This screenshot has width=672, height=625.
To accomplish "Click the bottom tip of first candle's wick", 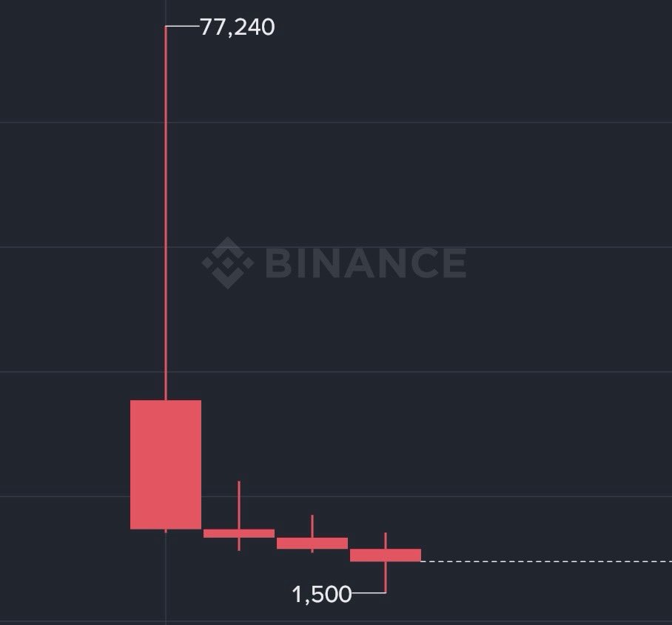I will tap(166, 531).
